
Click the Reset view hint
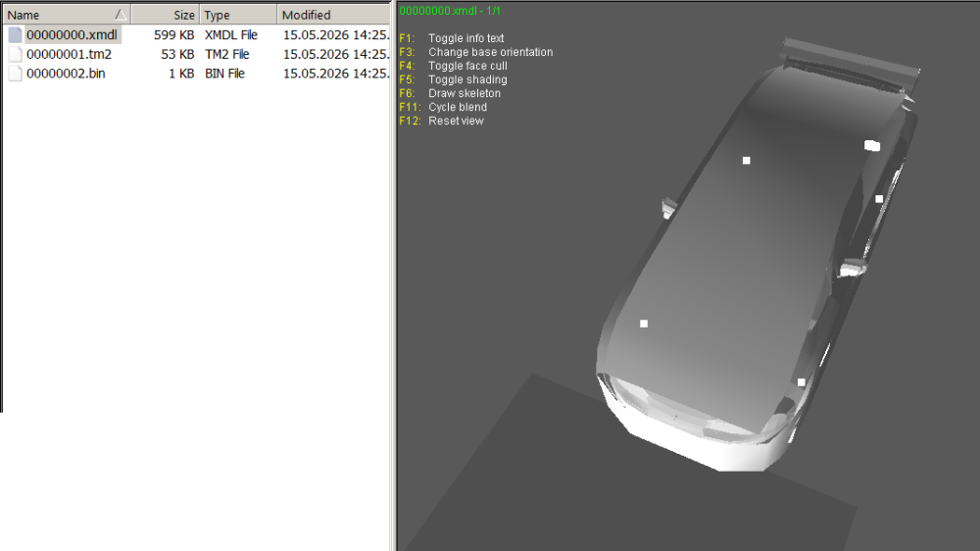456,121
